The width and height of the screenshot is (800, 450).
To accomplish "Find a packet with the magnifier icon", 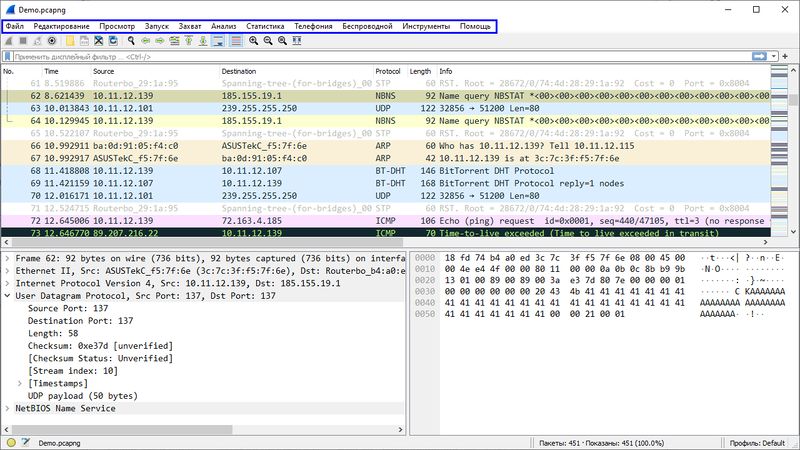I will point(131,41).
